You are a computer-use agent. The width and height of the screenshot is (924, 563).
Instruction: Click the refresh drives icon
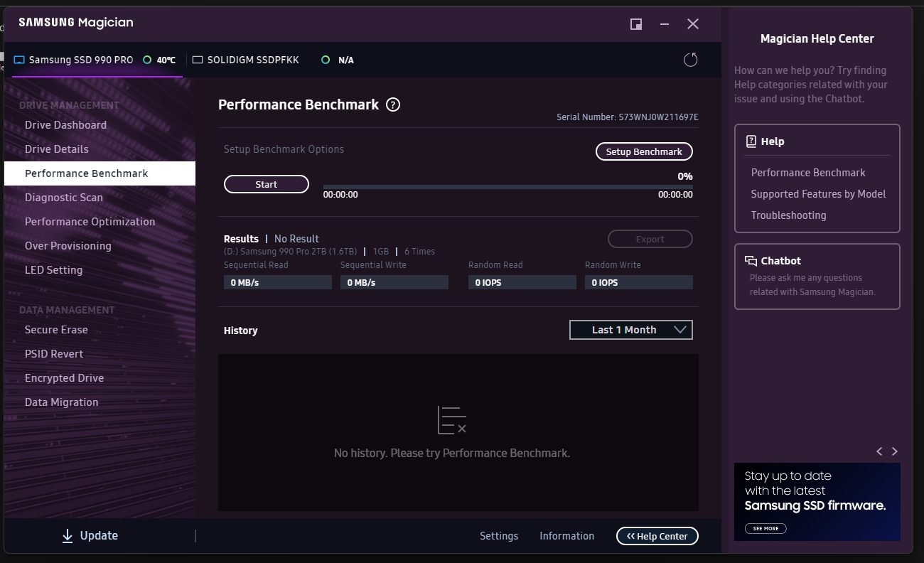coord(690,60)
